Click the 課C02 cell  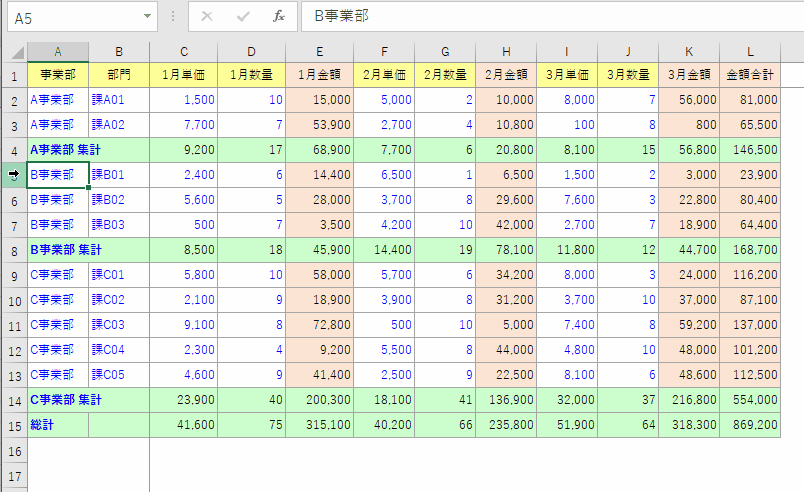point(119,300)
